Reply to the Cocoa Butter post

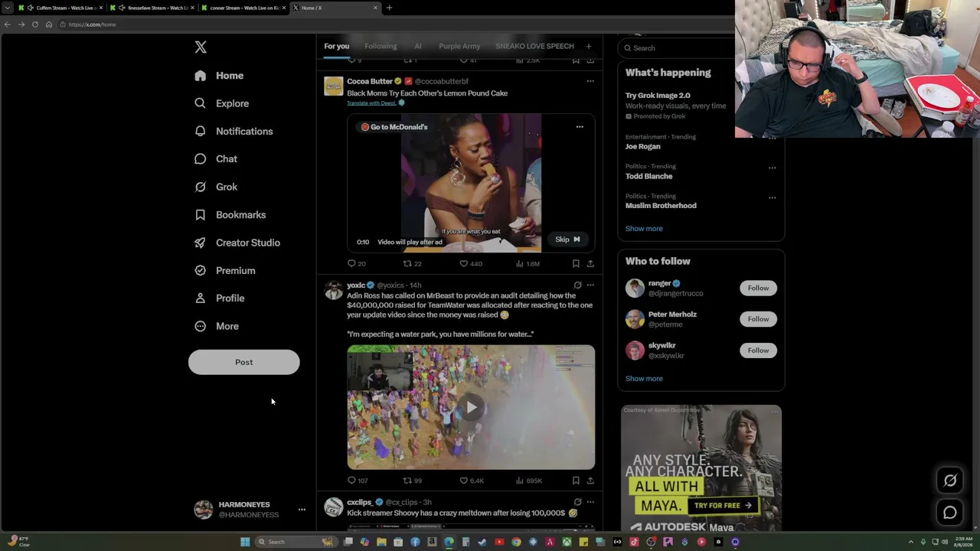pyautogui.click(x=356, y=264)
